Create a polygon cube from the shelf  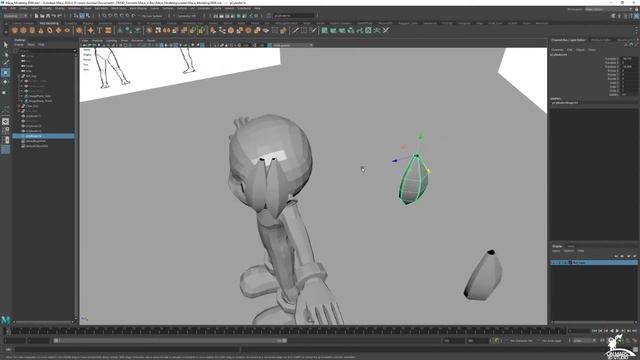(x=23, y=30)
